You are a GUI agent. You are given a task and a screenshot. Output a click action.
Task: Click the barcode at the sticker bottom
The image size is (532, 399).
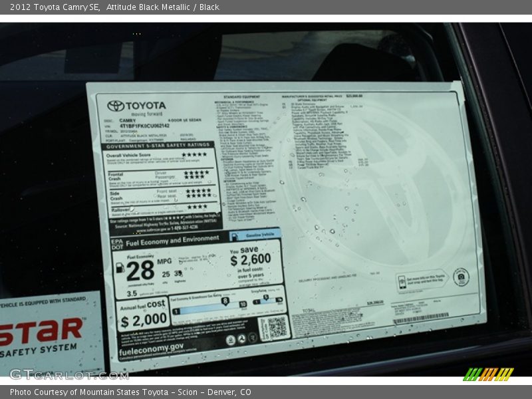pos(420,319)
